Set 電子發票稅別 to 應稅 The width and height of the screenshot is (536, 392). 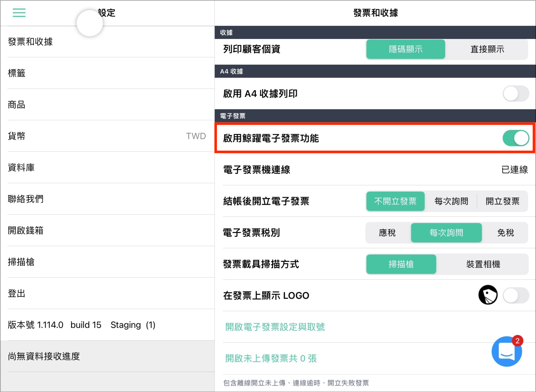(x=387, y=233)
